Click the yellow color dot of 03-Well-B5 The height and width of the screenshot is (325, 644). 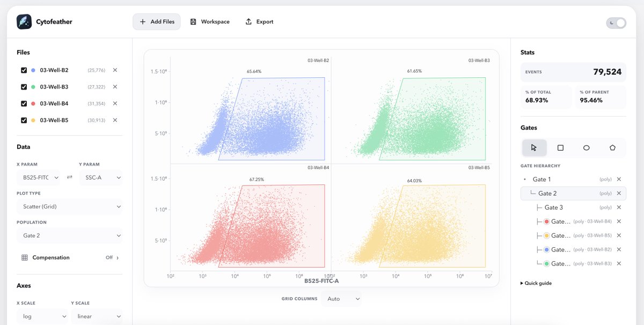click(33, 120)
